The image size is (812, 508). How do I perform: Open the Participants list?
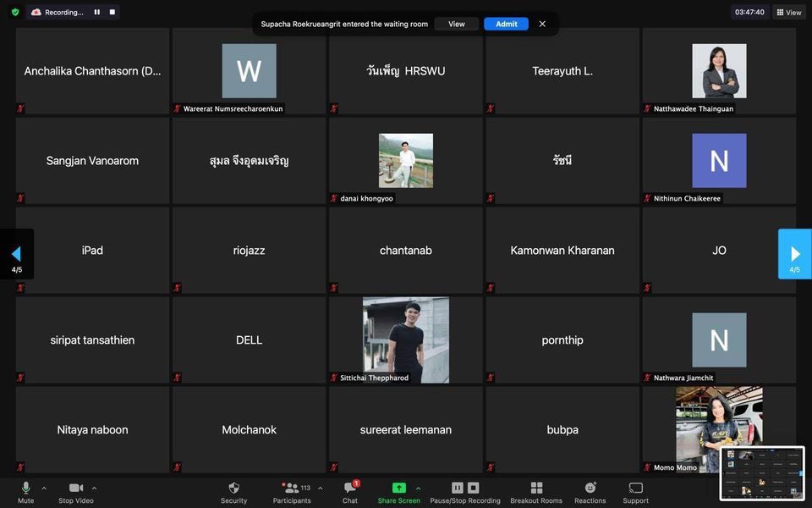tap(292, 489)
